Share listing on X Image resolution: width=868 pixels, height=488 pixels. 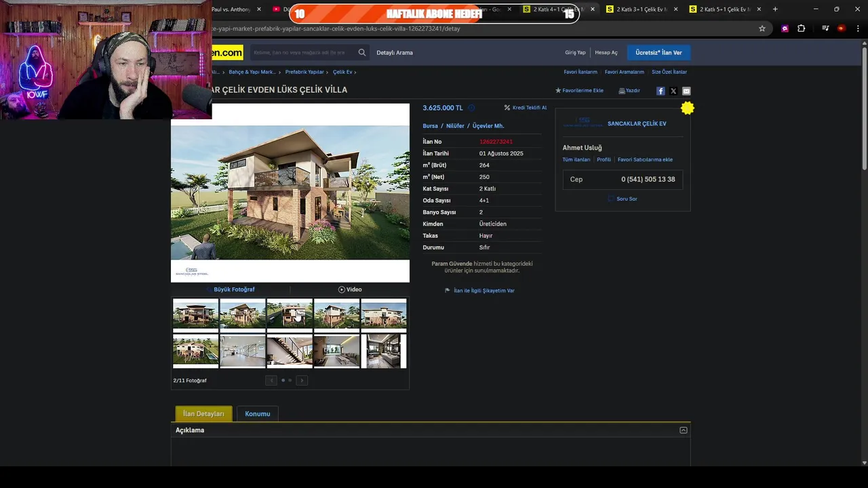pyautogui.click(x=673, y=91)
